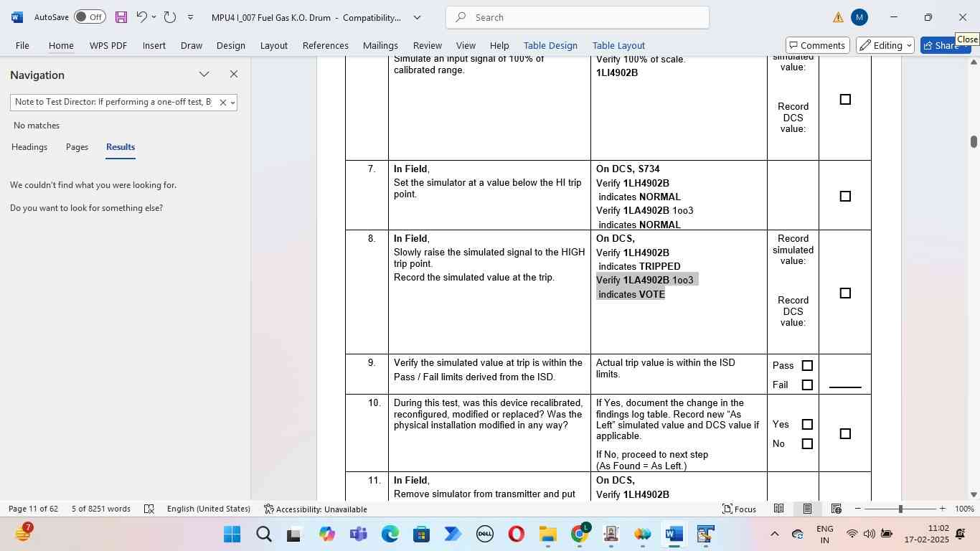
Task: Expand Navigation pane options chevron
Action: (204, 75)
